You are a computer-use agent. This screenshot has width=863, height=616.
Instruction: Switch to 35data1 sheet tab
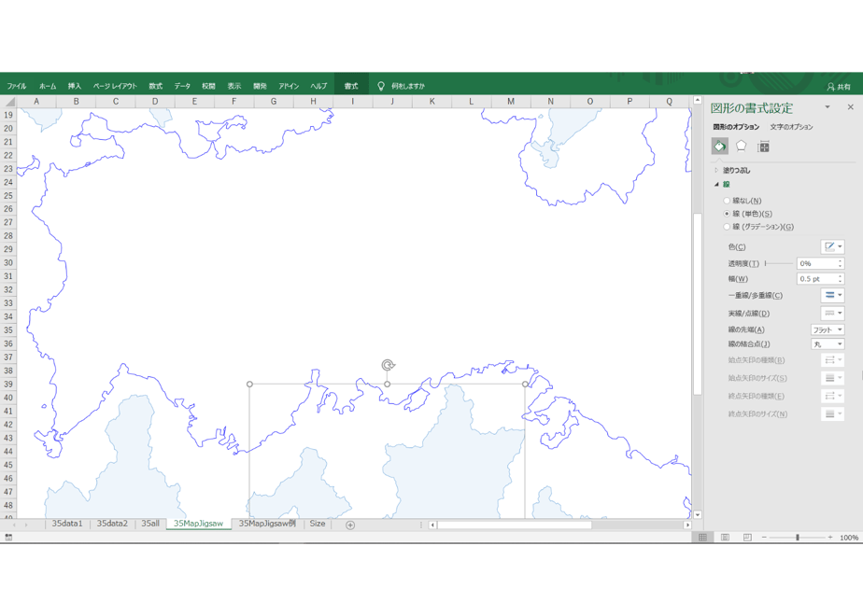pos(67,524)
